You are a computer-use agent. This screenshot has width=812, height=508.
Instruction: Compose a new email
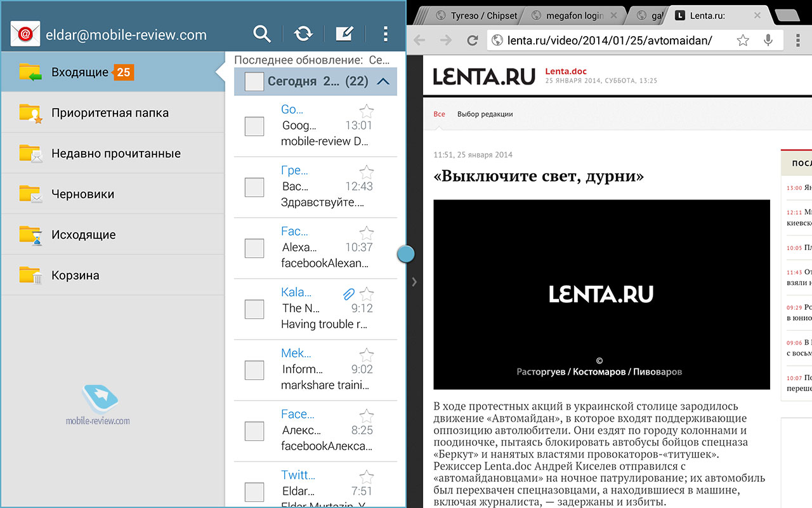coord(344,34)
